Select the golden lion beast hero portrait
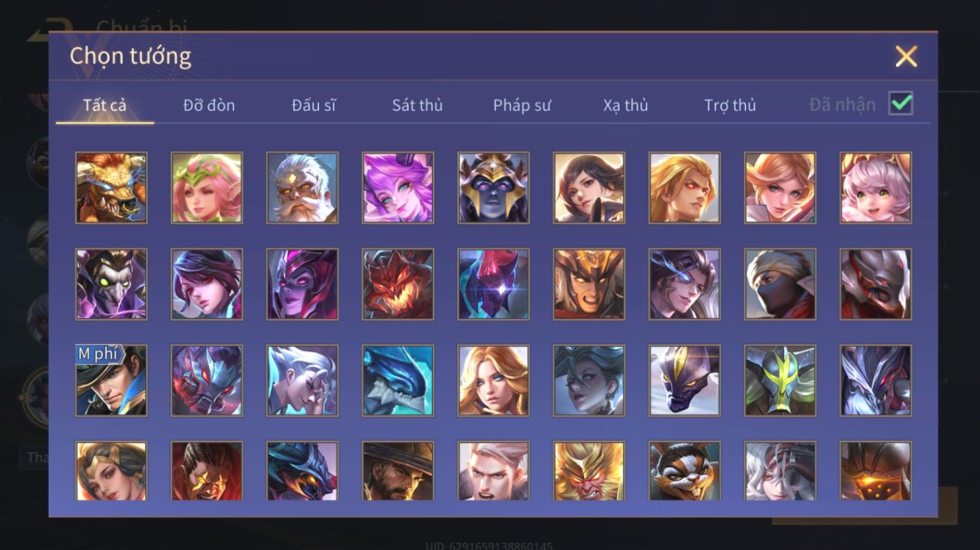Screen dimensions: 980x550 tap(111, 188)
